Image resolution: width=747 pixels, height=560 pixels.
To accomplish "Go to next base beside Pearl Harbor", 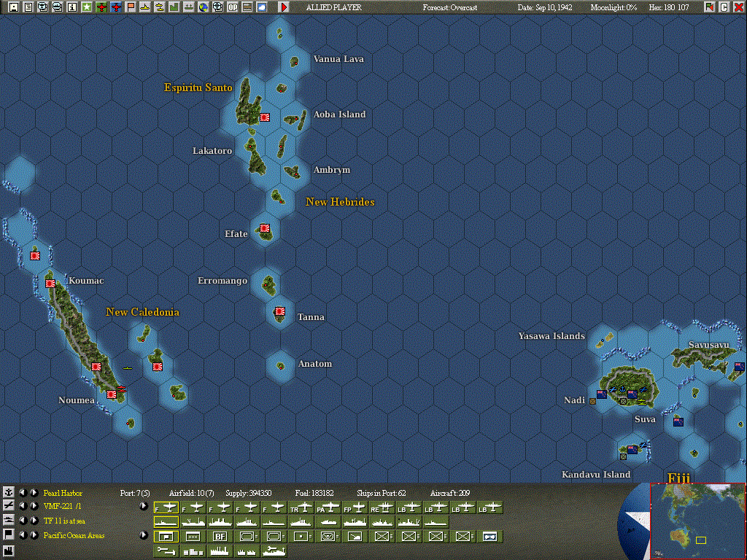I will [34, 493].
